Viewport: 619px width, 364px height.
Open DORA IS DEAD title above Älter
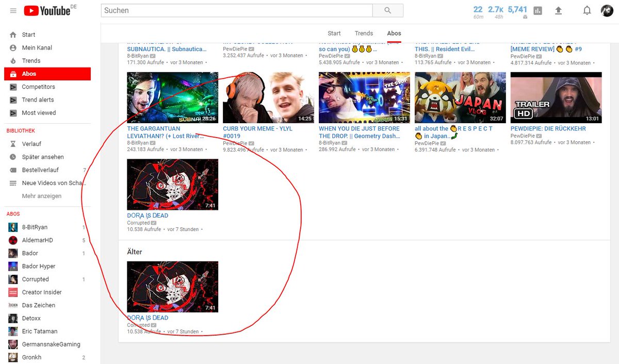pos(148,216)
